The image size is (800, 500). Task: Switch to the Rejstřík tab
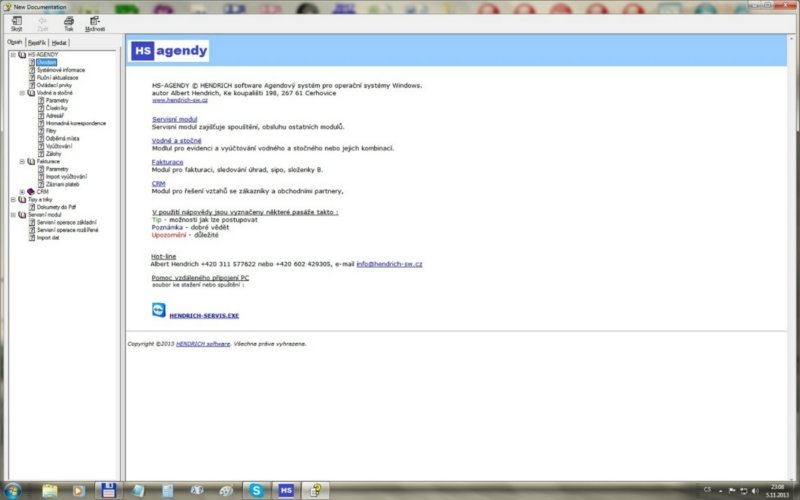(37, 43)
